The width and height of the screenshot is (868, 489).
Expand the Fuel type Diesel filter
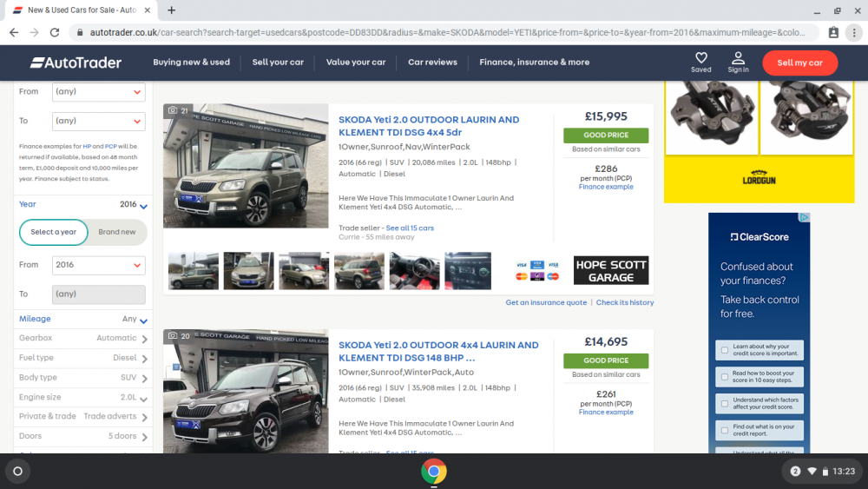point(83,358)
